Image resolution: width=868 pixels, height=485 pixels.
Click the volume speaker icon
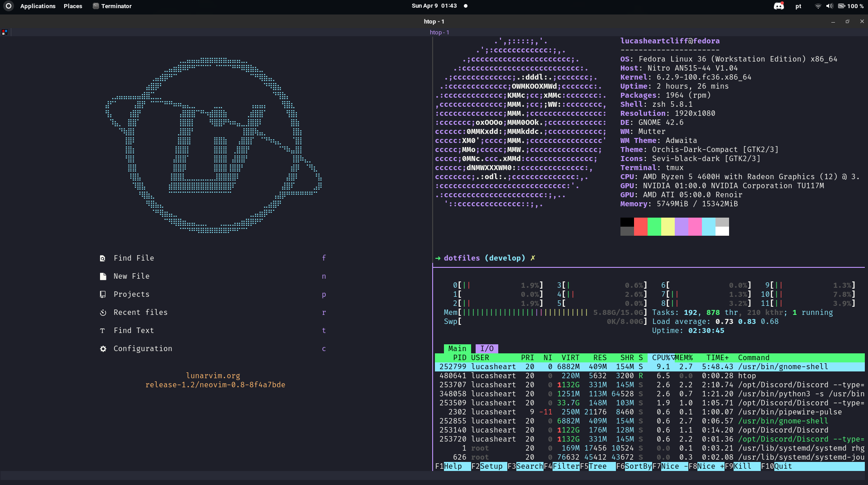coord(829,6)
